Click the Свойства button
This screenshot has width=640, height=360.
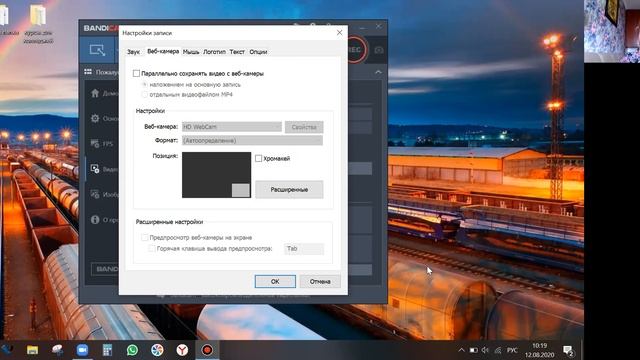(304, 127)
